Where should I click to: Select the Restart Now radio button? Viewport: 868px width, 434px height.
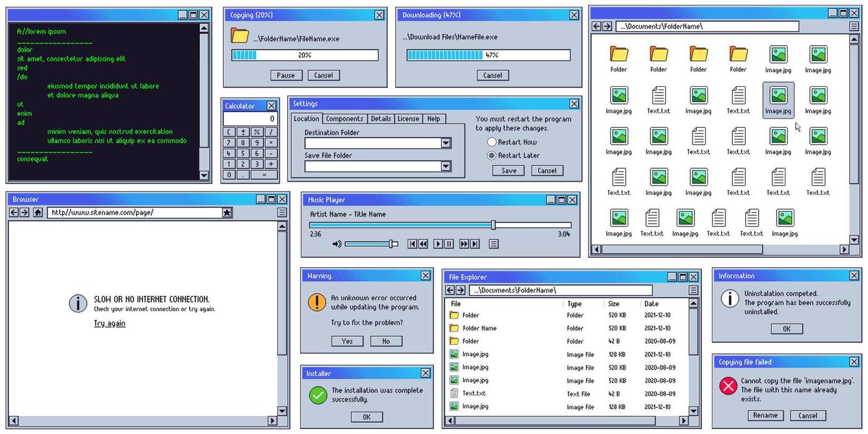pyautogui.click(x=492, y=142)
